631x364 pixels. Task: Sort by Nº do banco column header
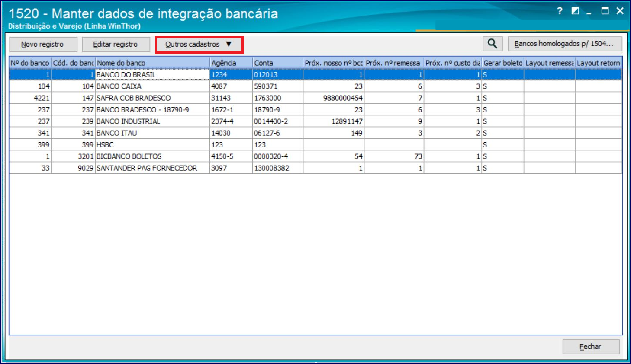pyautogui.click(x=30, y=63)
